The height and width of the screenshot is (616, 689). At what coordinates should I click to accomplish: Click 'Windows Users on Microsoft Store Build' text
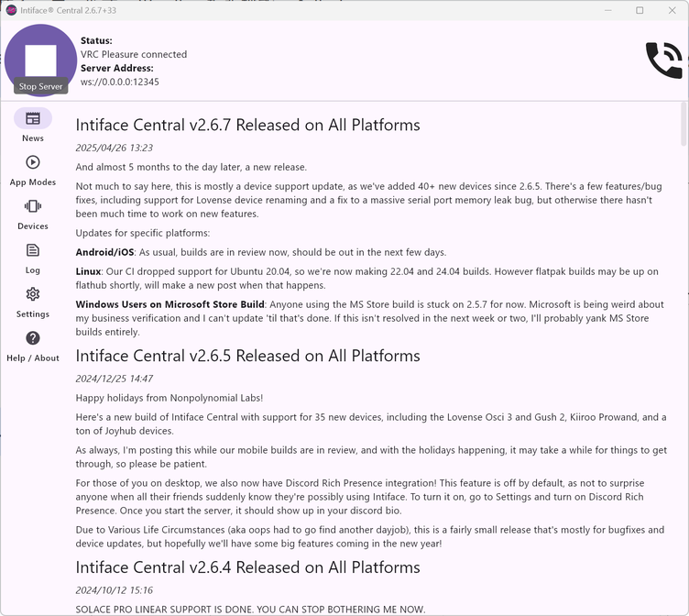[x=170, y=304]
